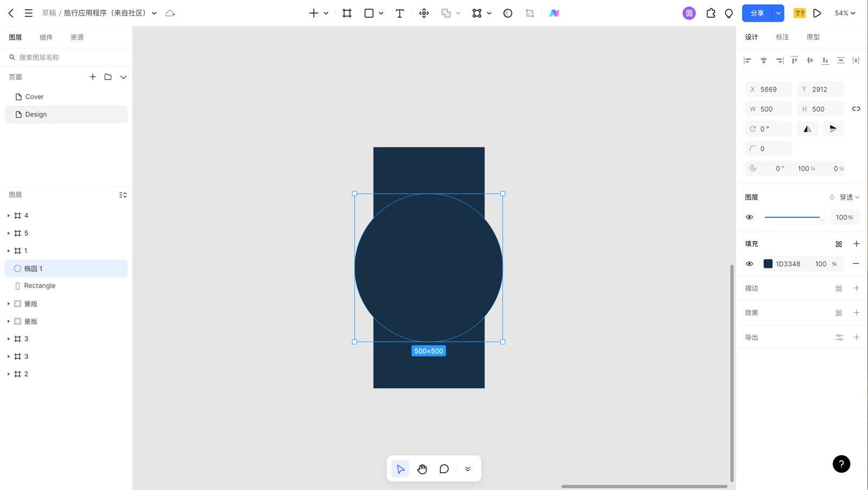Screen dimensions: 868x490
Task: Flip the ellipse horizontally
Action: click(807, 129)
